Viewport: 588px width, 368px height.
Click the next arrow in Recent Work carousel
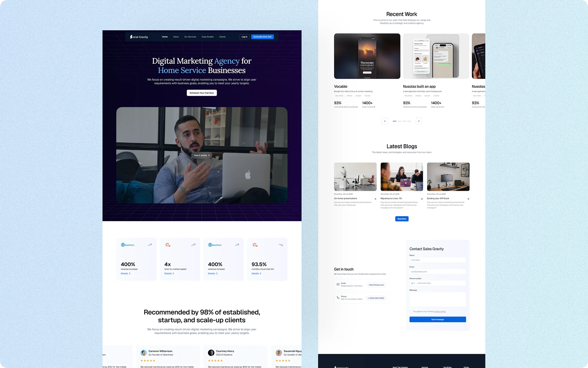(x=419, y=121)
